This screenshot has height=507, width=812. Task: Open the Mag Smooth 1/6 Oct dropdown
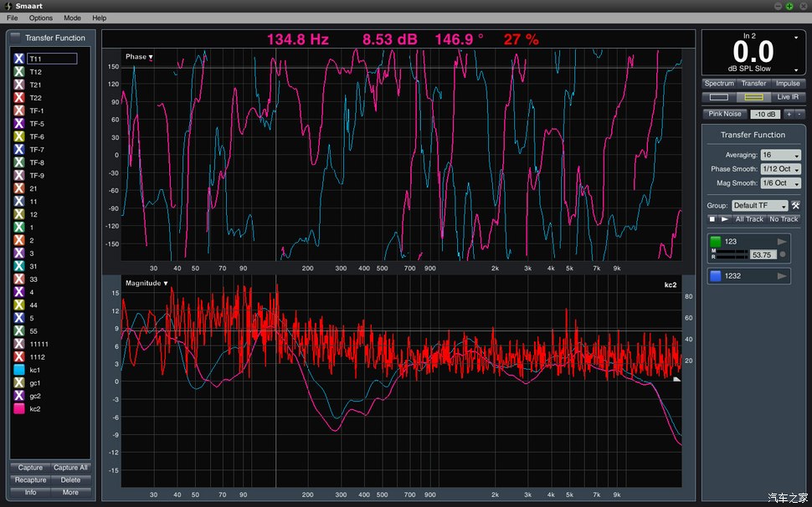click(780, 183)
